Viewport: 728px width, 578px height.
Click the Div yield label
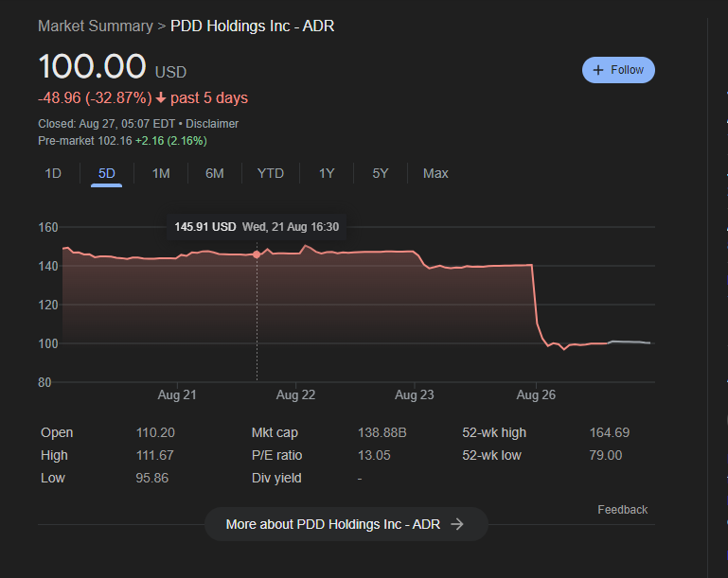click(276, 479)
